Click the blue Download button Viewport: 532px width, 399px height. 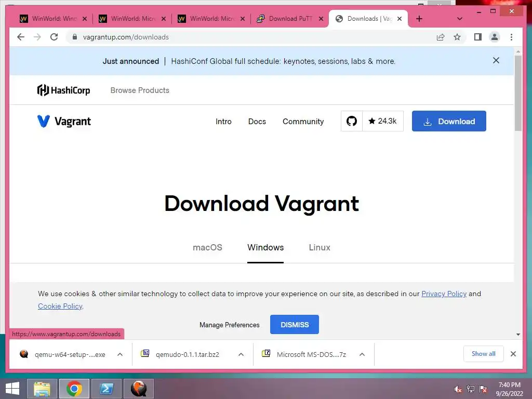[x=449, y=121]
